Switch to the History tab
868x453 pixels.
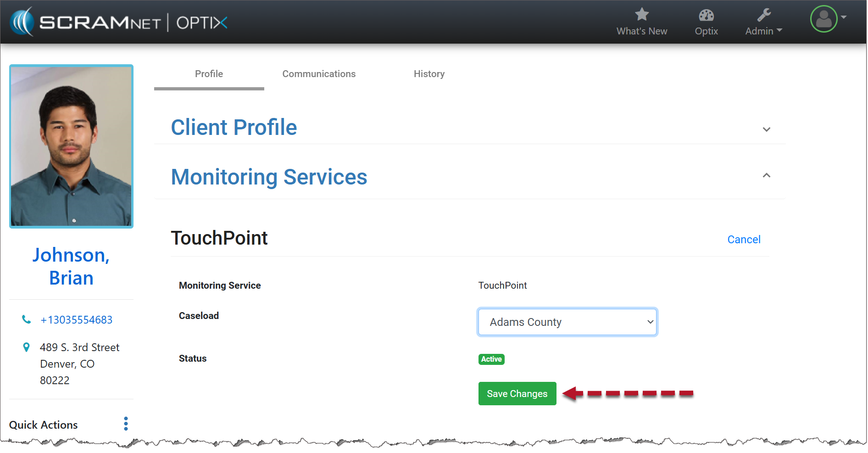point(429,74)
